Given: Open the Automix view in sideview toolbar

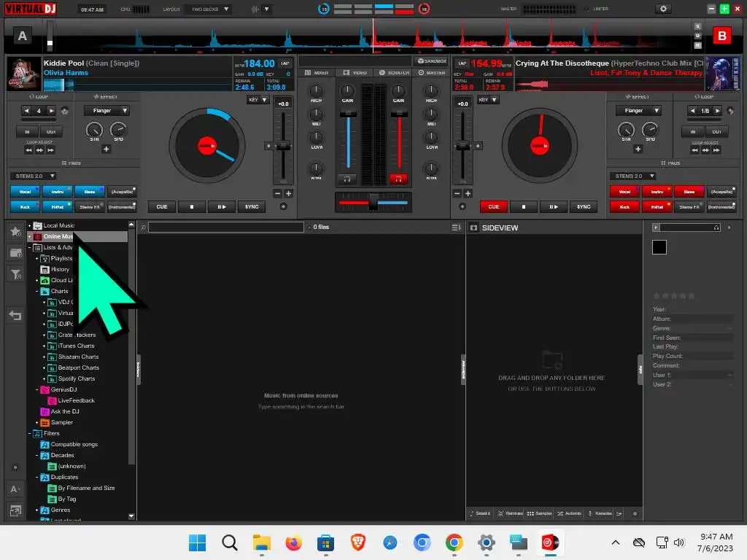Looking at the screenshot, I should click(569, 513).
